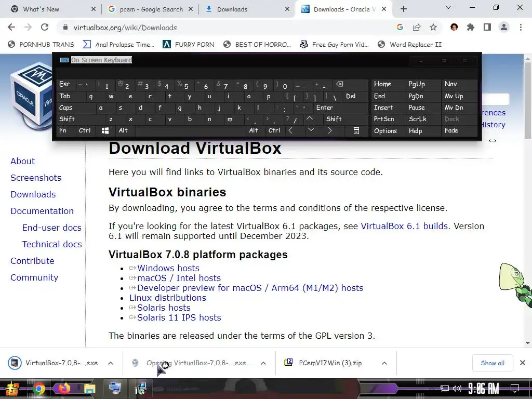Click Show all downloads button
532x399 pixels.
pos(493,363)
